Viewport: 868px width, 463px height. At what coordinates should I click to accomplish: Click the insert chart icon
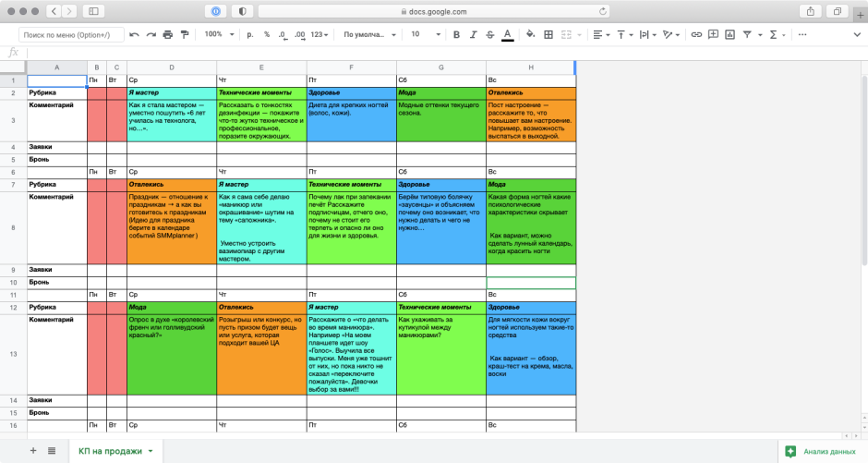point(729,34)
